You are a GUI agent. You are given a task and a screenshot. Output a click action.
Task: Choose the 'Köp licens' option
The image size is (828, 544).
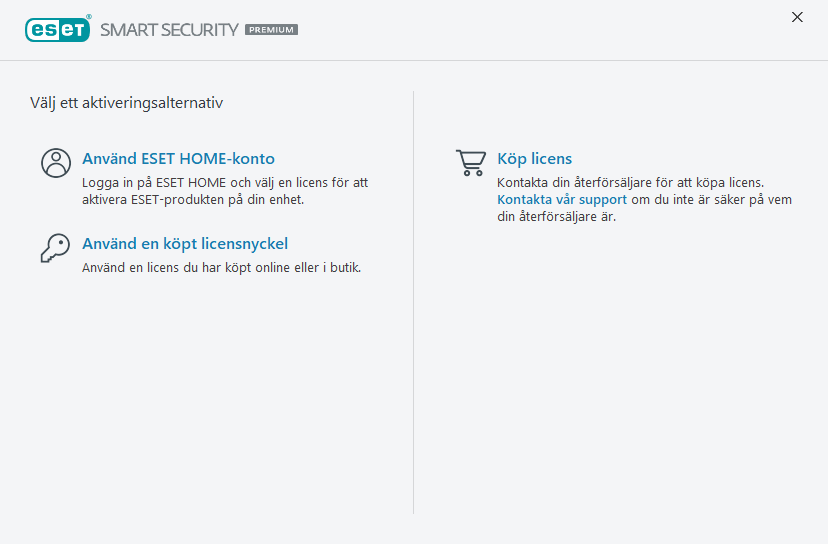coord(534,159)
